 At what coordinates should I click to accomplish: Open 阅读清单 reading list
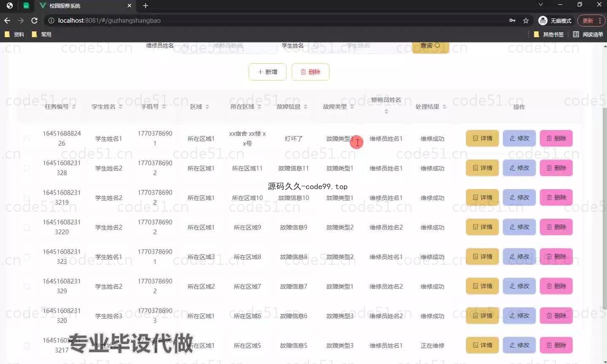tap(588, 34)
